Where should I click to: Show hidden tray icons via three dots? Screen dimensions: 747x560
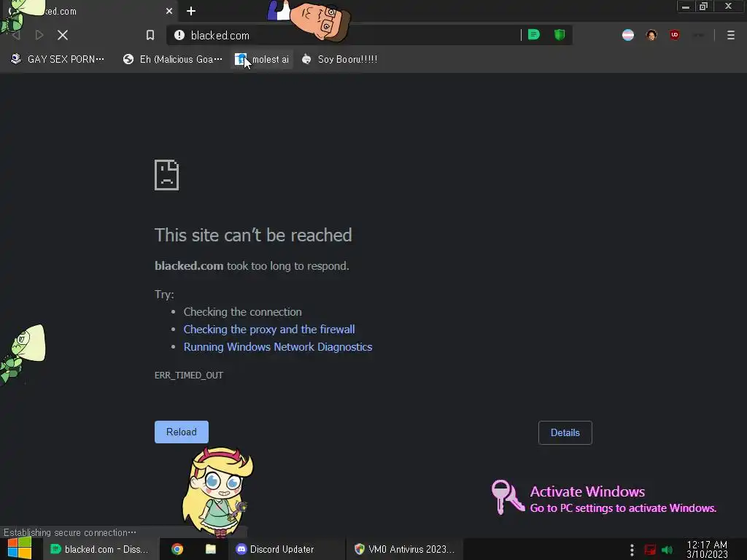(632, 550)
